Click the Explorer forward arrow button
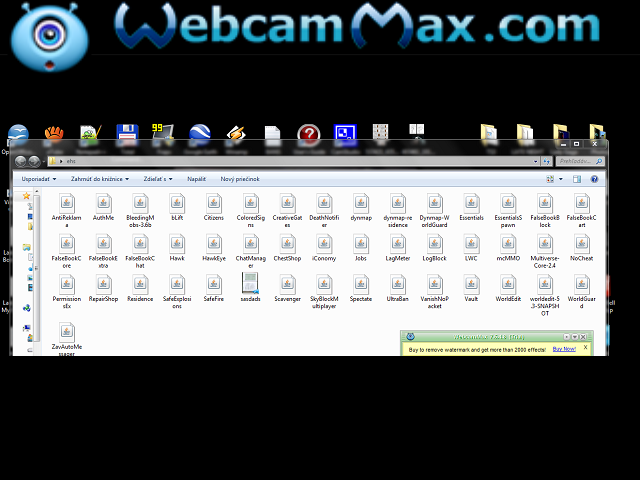640x480 pixels. pos(34,161)
